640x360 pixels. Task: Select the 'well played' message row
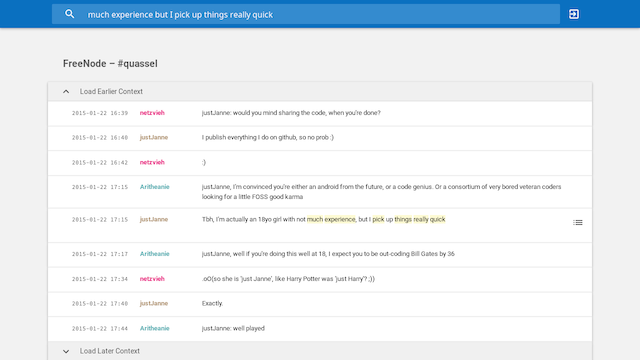point(320,329)
